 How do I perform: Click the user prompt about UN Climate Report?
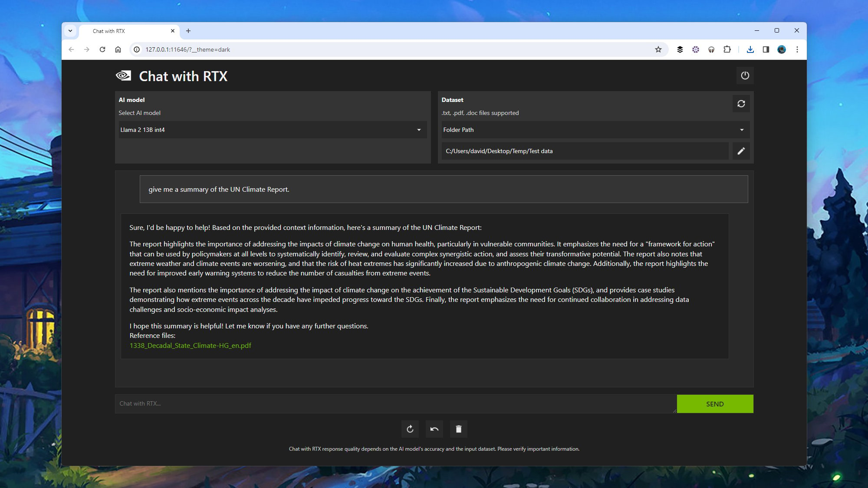coord(444,189)
